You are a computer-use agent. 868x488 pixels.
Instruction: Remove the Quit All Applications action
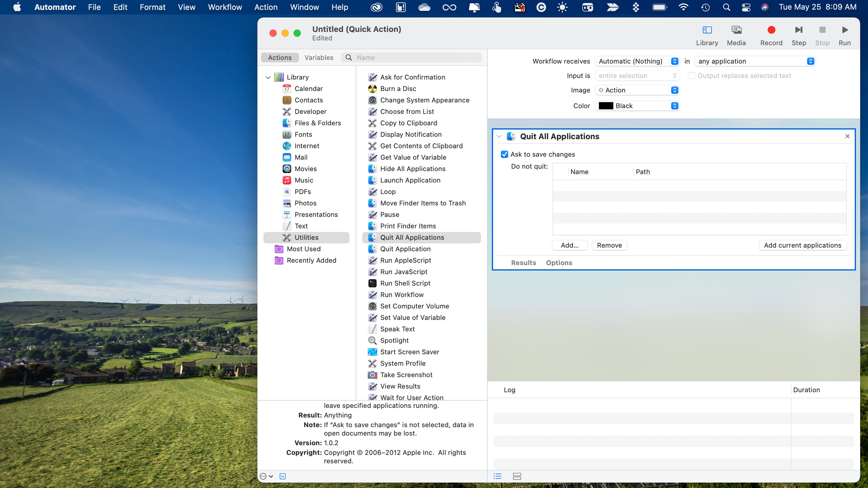(x=847, y=136)
